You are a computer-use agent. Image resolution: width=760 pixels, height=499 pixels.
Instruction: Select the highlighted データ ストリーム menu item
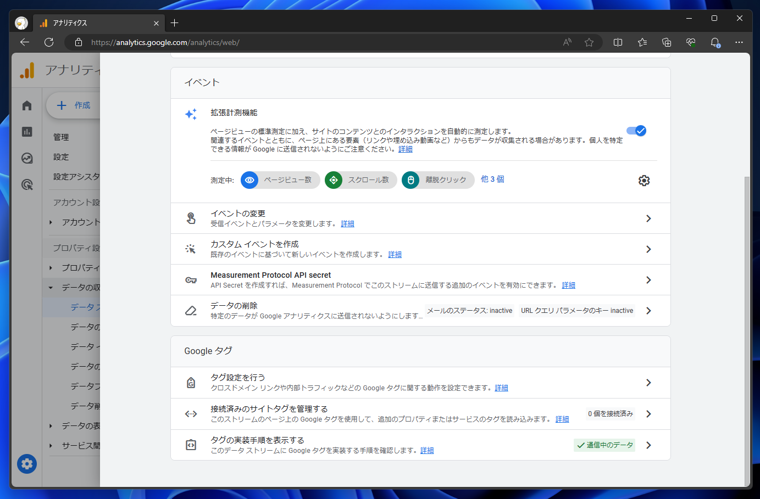pos(71,307)
